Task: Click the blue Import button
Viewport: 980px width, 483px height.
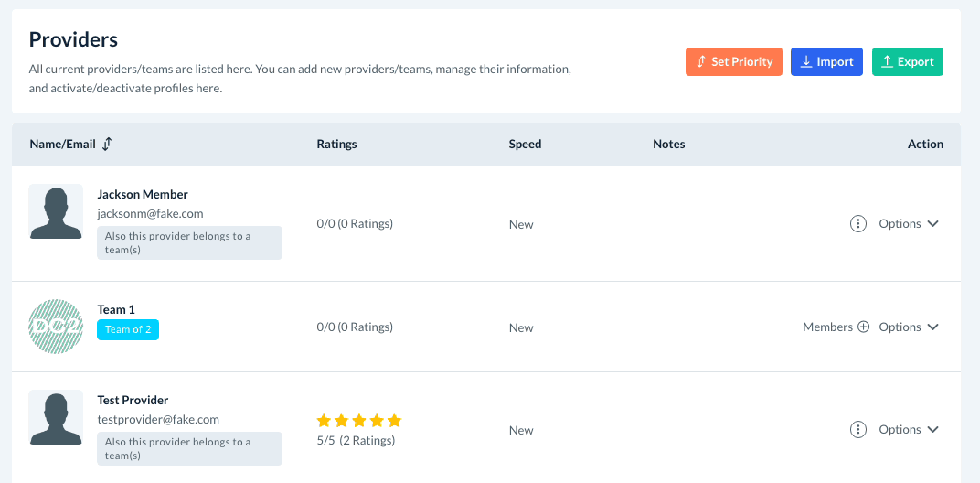Action: (x=826, y=62)
